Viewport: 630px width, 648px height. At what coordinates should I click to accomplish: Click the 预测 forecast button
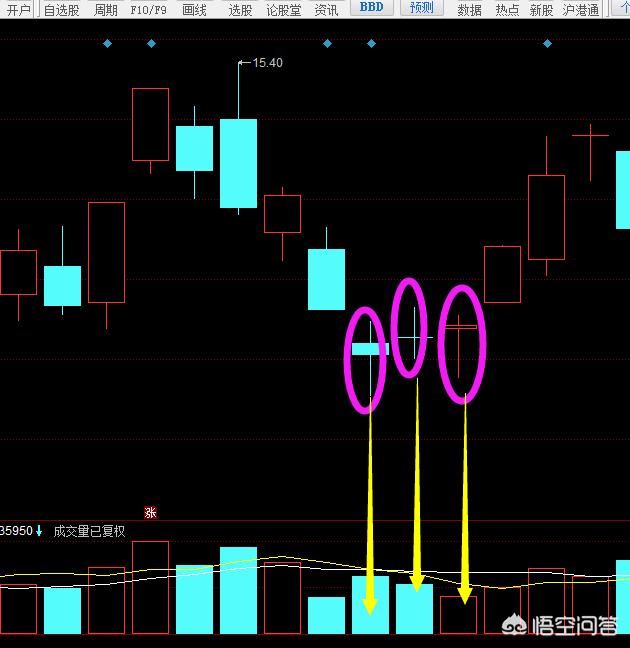click(x=422, y=7)
